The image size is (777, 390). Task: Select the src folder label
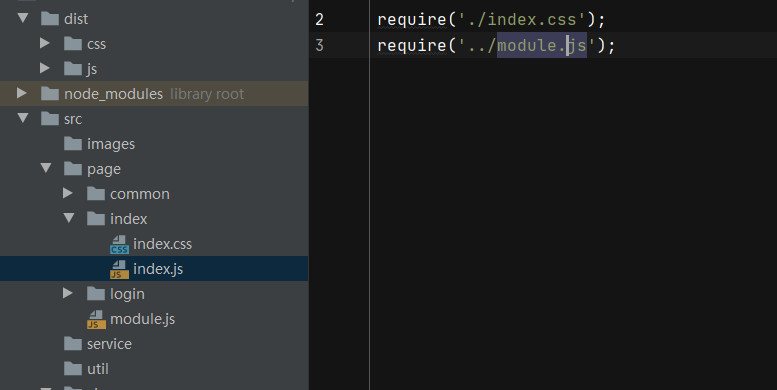click(73, 119)
